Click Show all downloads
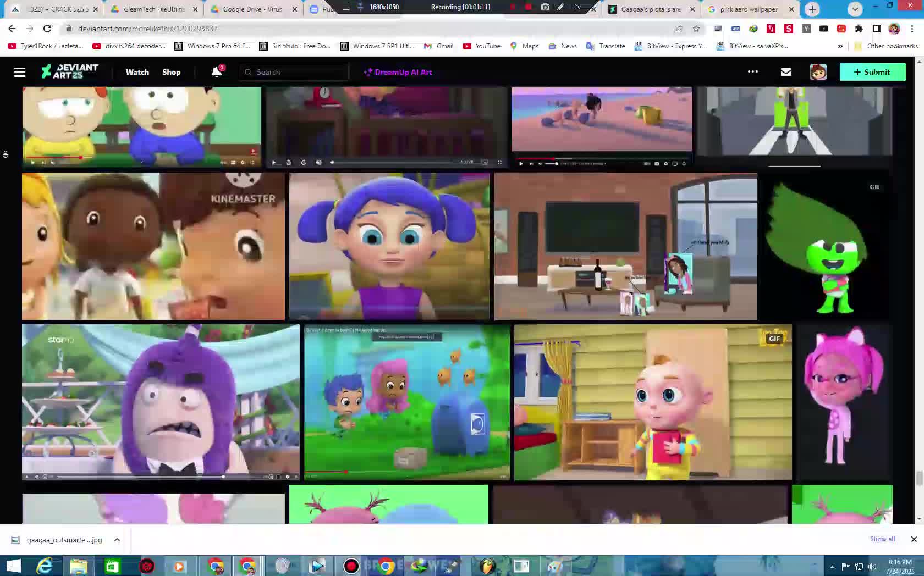924x576 pixels. (882, 539)
